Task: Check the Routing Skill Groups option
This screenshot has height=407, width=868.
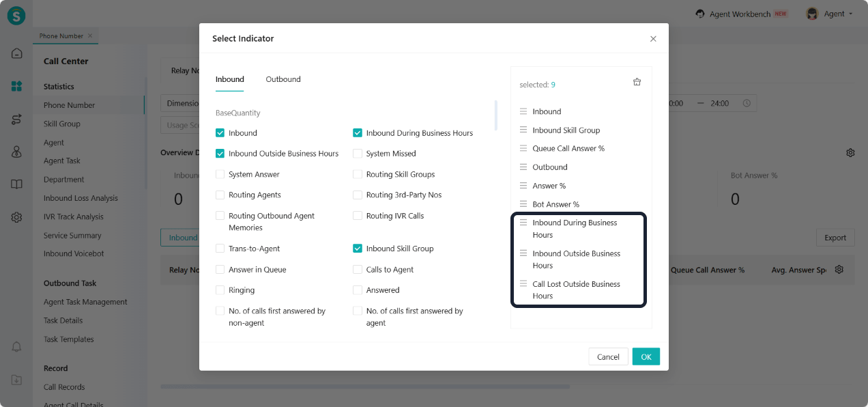Action: click(x=358, y=175)
